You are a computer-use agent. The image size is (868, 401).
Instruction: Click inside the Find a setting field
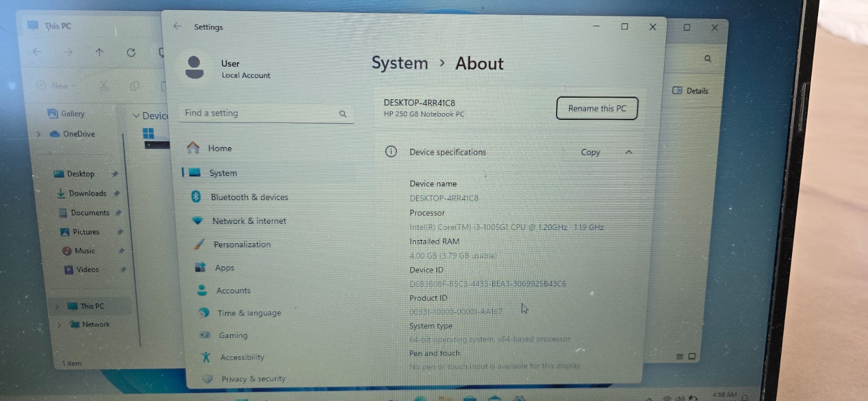[266, 113]
